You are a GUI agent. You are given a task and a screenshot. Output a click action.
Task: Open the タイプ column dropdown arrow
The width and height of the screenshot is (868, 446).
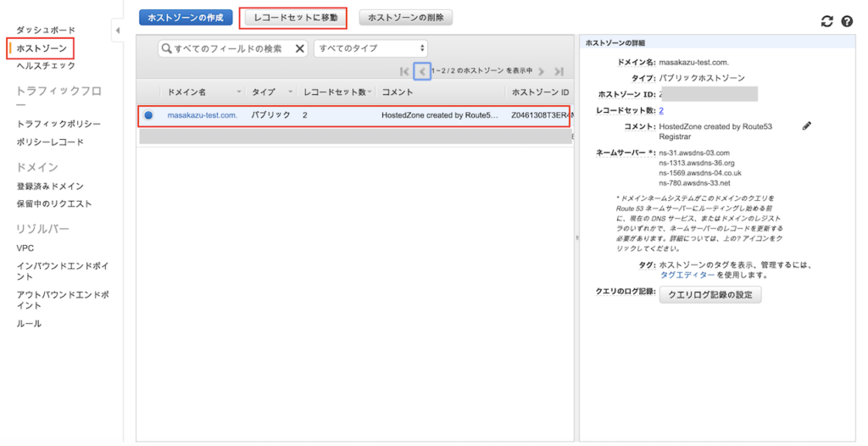pos(290,91)
